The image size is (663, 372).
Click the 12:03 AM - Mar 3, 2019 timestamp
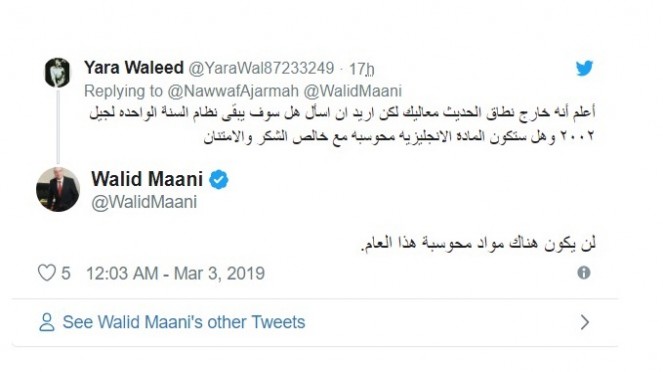[175, 274]
